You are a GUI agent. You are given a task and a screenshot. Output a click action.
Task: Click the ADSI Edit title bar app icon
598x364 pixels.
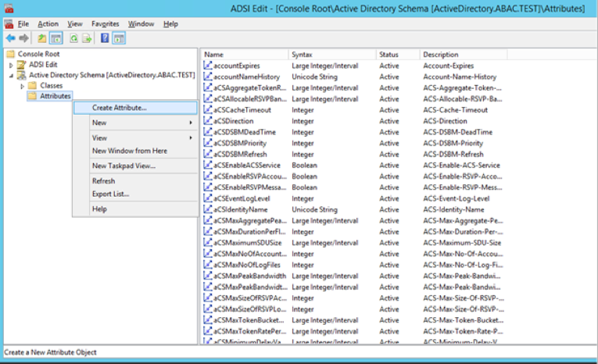[x=9, y=9]
